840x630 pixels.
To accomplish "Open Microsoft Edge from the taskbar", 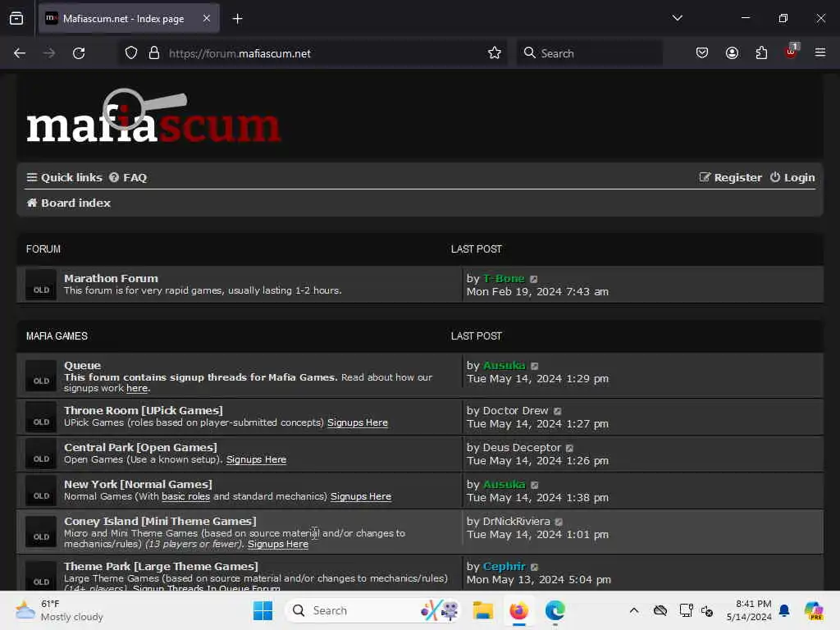I will pos(555,610).
